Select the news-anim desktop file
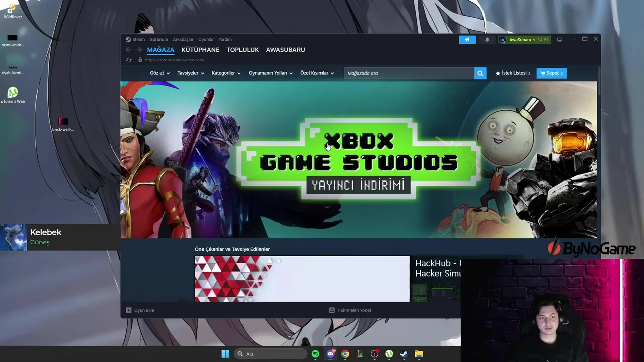 point(13,40)
